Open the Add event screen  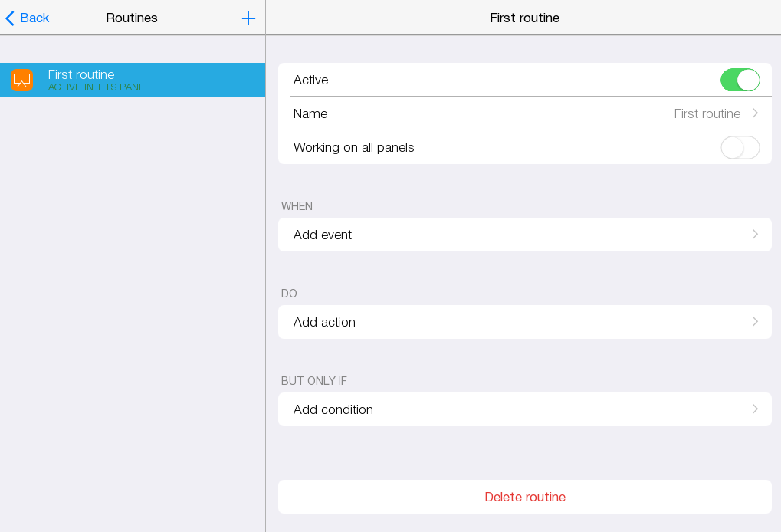point(524,235)
